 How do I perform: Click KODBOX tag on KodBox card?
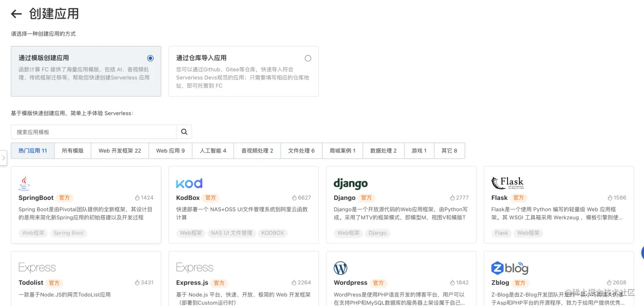point(273,233)
